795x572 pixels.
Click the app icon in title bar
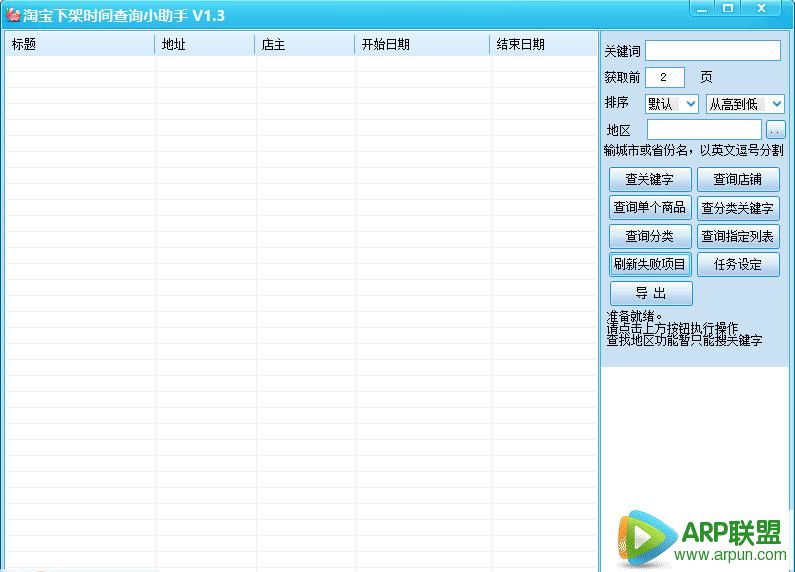pyautogui.click(x=13, y=15)
